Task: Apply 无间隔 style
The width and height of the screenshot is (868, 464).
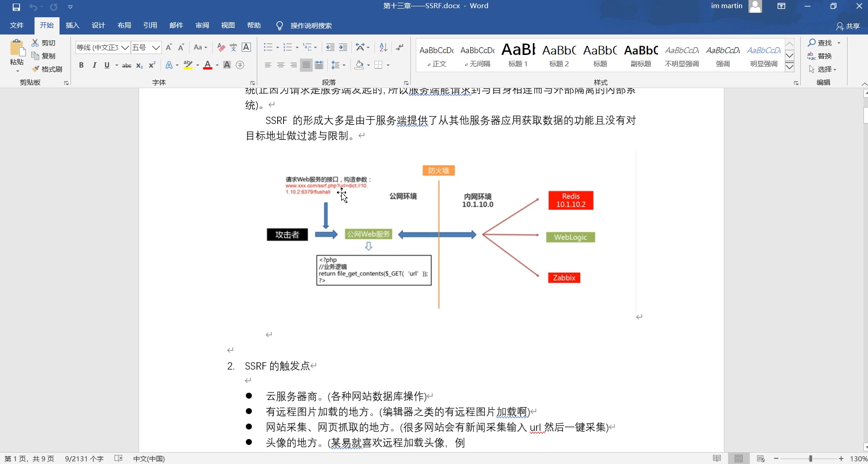Action: tap(478, 55)
